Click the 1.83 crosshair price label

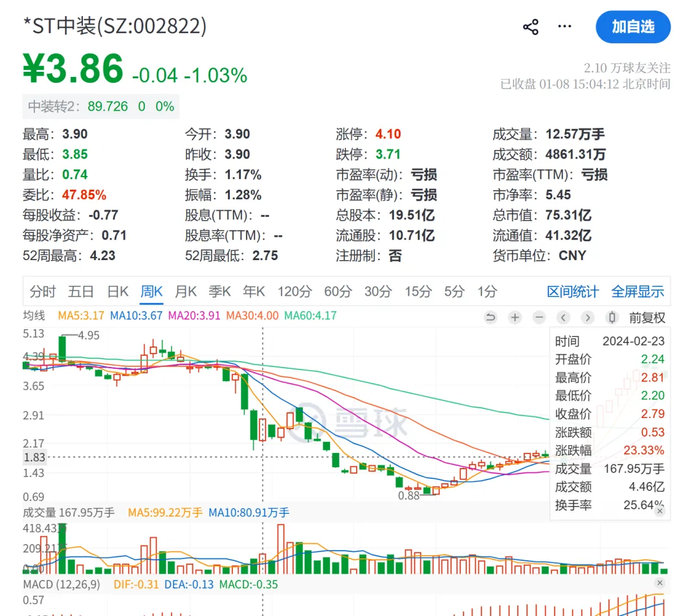click(34, 457)
